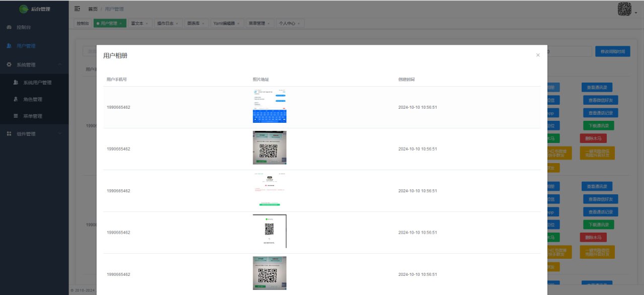The image size is (644, 295).
Task: Collapse the 系统管理 sidebar group chevron
Action: click(x=60, y=65)
